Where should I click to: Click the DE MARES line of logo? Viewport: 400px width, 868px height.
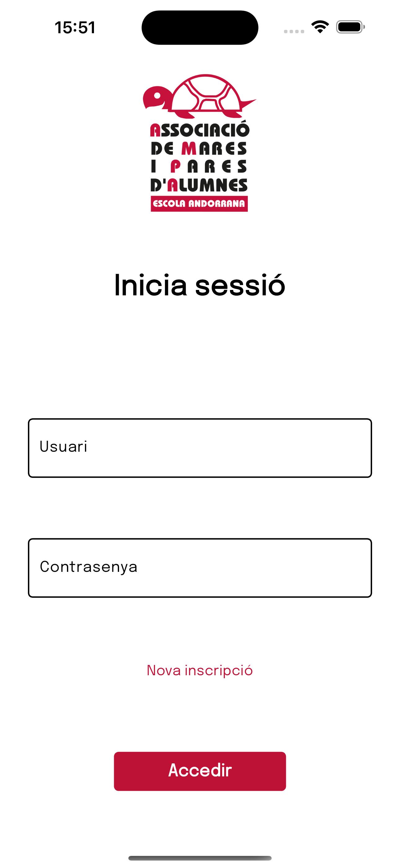coord(199,149)
